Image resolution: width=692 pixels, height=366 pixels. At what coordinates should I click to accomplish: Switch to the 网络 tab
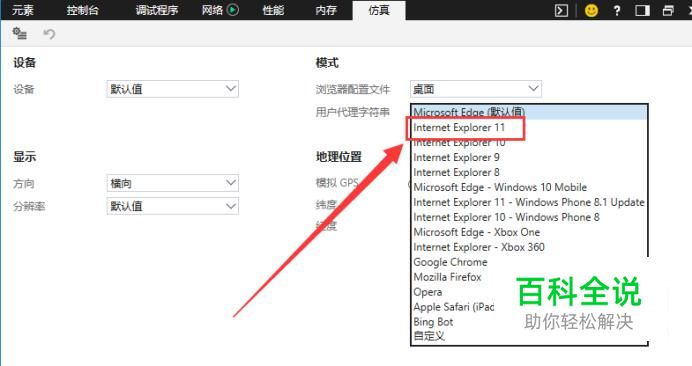click(x=212, y=10)
